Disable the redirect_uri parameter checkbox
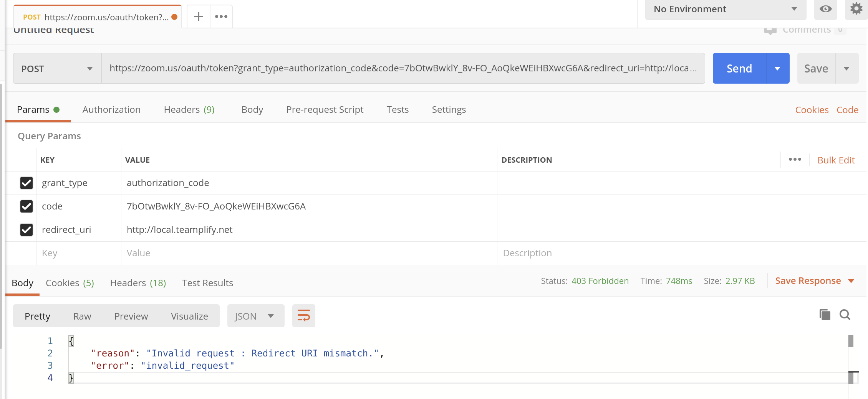The width and height of the screenshot is (868, 399). click(x=27, y=230)
